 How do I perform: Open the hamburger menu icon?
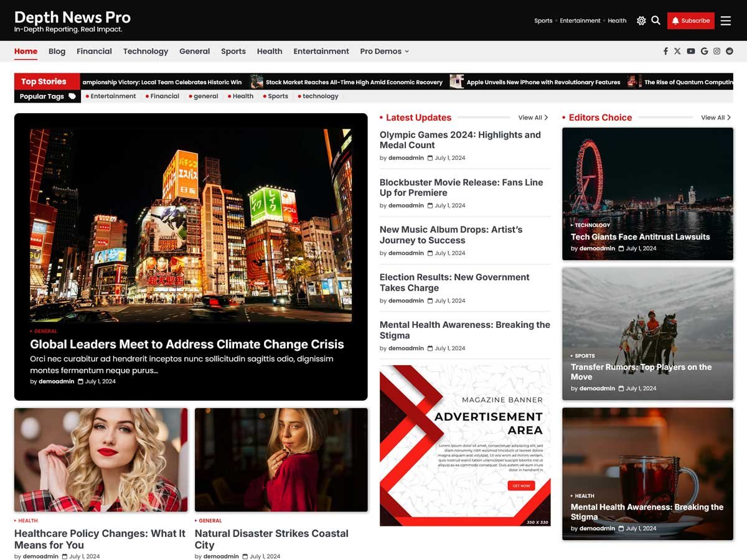[726, 21]
